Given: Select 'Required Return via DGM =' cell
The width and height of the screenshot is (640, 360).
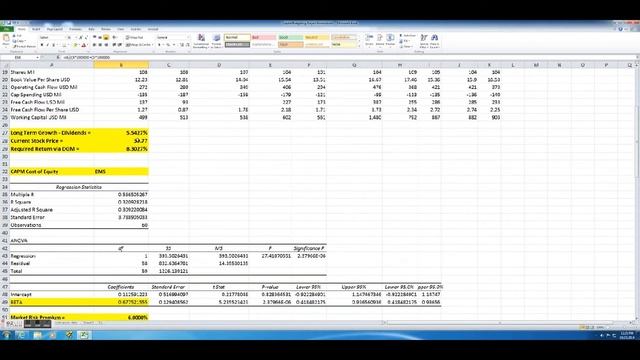Looking at the screenshot, I should tap(51, 149).
